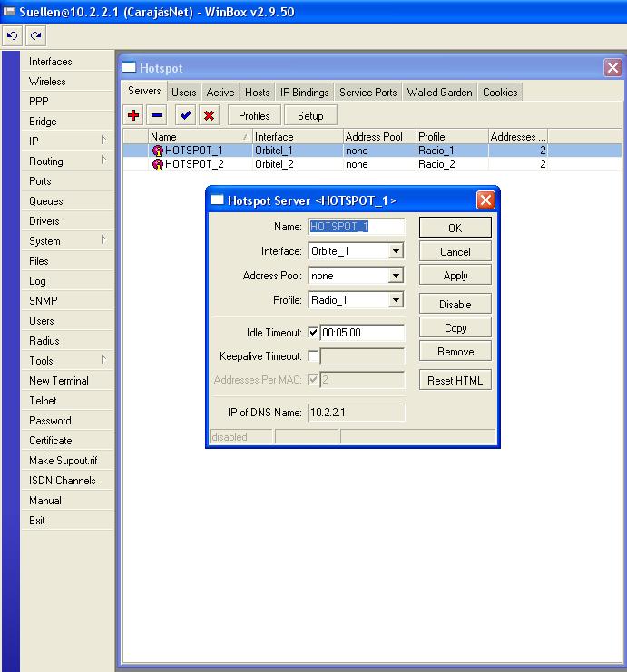Viewport: 627px width, 672px height.
Task: Click the Disable button in the dialog
Action: coord(455,304)
